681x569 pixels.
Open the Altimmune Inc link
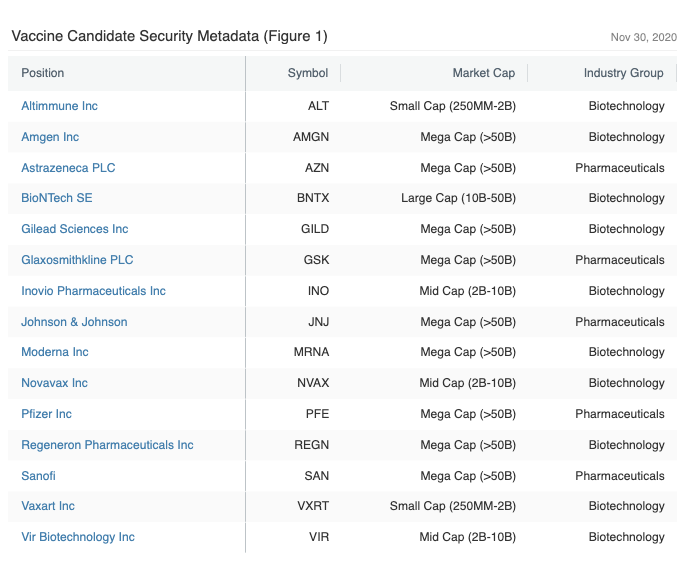point(60,106)
